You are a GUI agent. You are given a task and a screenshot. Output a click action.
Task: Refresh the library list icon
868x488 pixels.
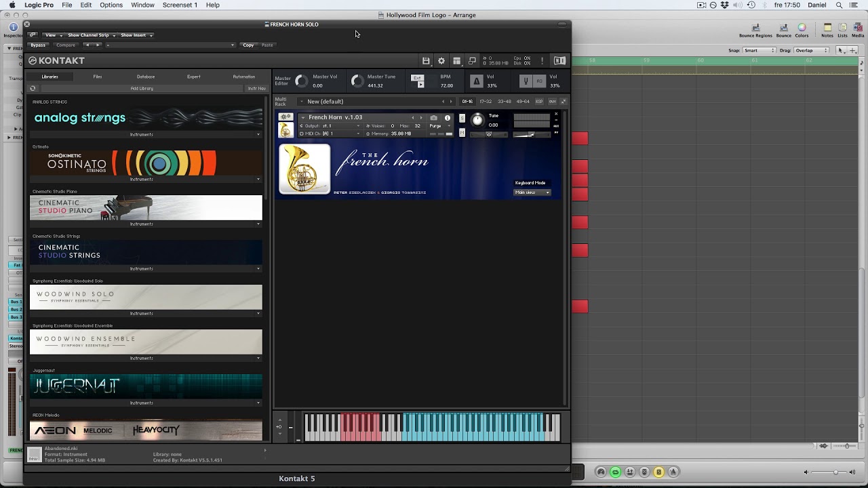coord(33,88)
